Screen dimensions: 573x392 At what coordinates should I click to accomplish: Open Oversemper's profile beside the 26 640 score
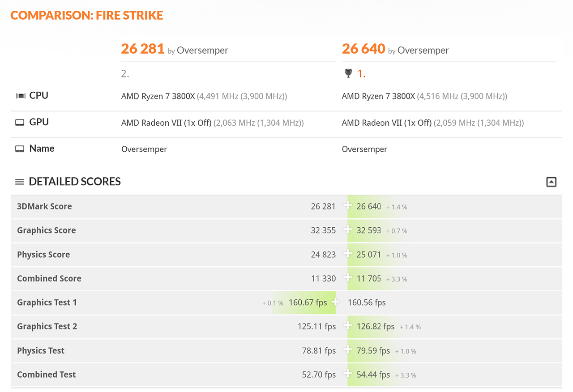[x=423, y=51]
